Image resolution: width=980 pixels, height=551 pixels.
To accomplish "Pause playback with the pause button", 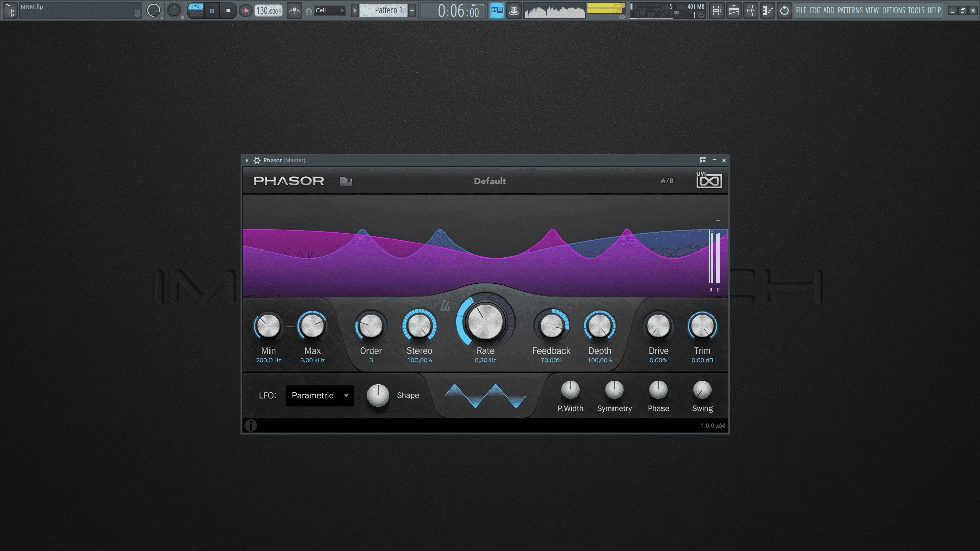I will tap(212, 10).
